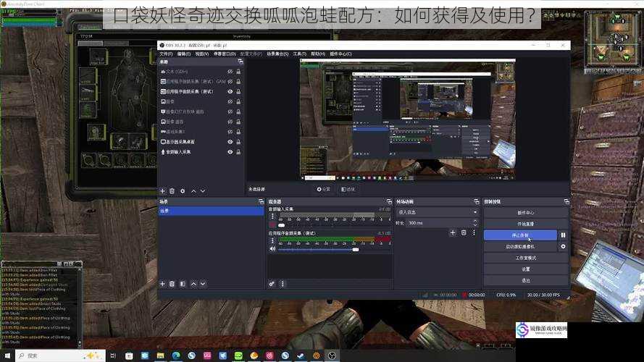Screen dimensions: 644x362
Task: Open the scene transition type dropdown
Action: (x=438, y=212)
